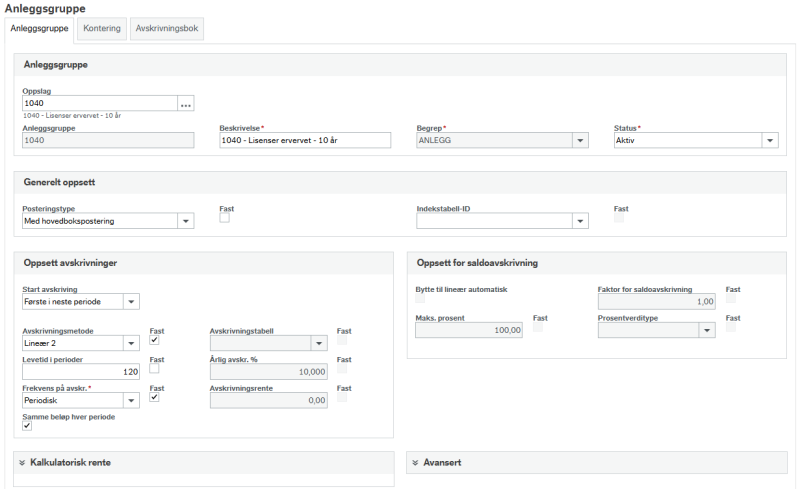Expand the Kalkulatorisk rente section chevron
This screenshot has height=489, width=800.
[x=22, y=463]
